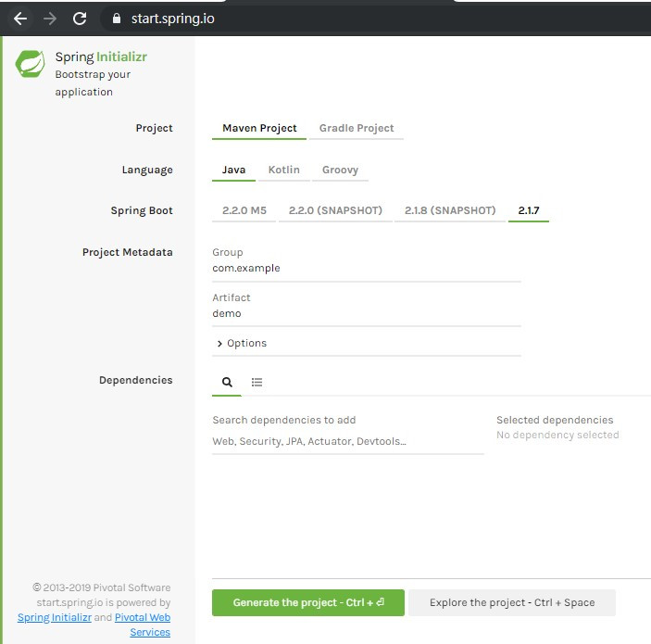Image resolution: width=651 pixels, height=644 pixels.
Task: Click Explore the project button
Action: (x=512, y=602)
